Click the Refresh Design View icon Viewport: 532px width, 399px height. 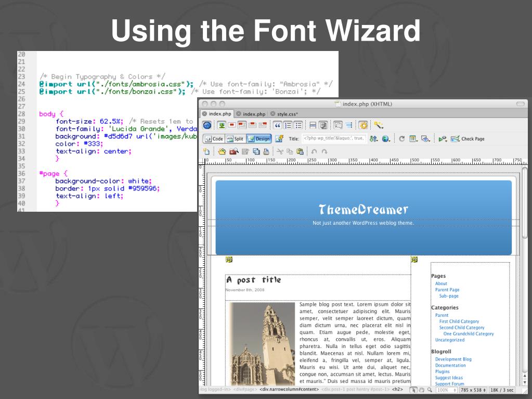click(x=402, y=139)
